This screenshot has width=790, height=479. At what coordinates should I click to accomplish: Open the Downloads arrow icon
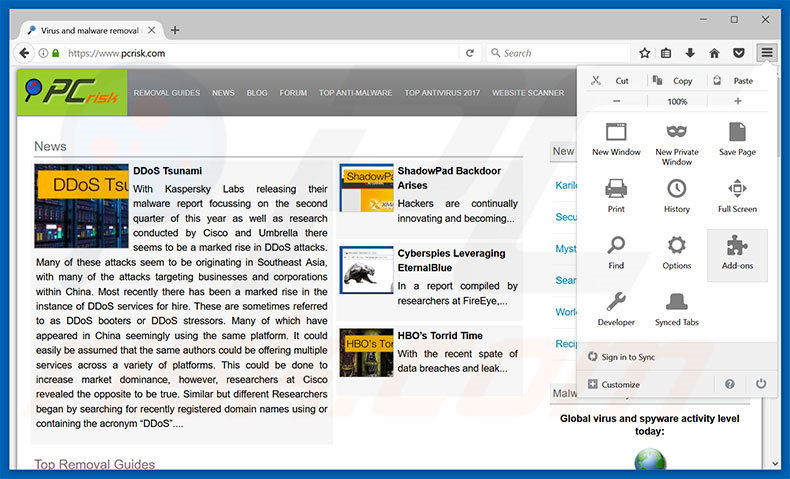click(x=690, y=53)
